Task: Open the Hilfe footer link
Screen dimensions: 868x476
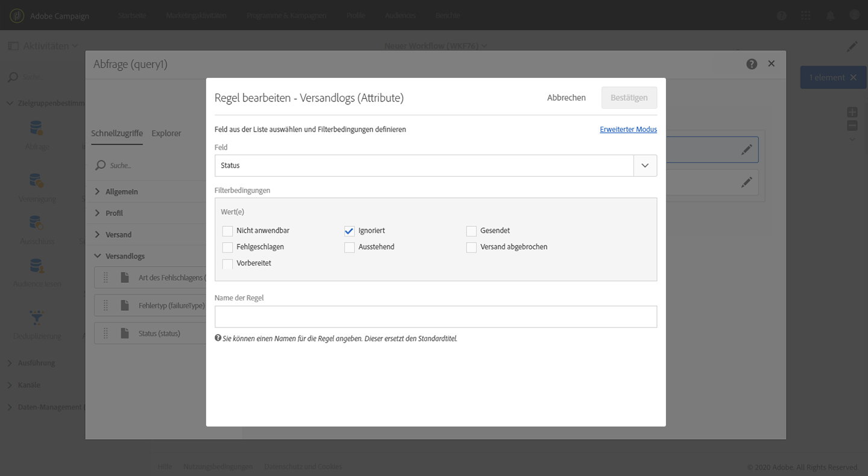Action: coord(165,466)
